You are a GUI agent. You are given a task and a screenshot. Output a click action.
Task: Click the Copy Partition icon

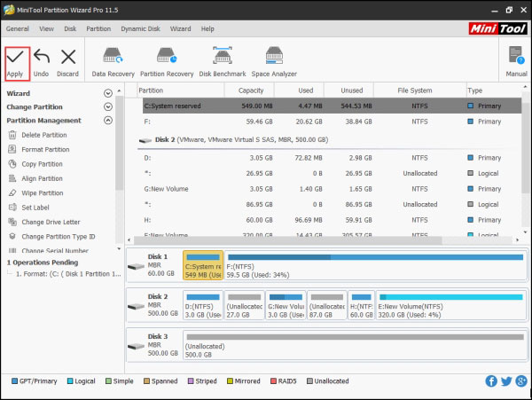coord(12,164)
